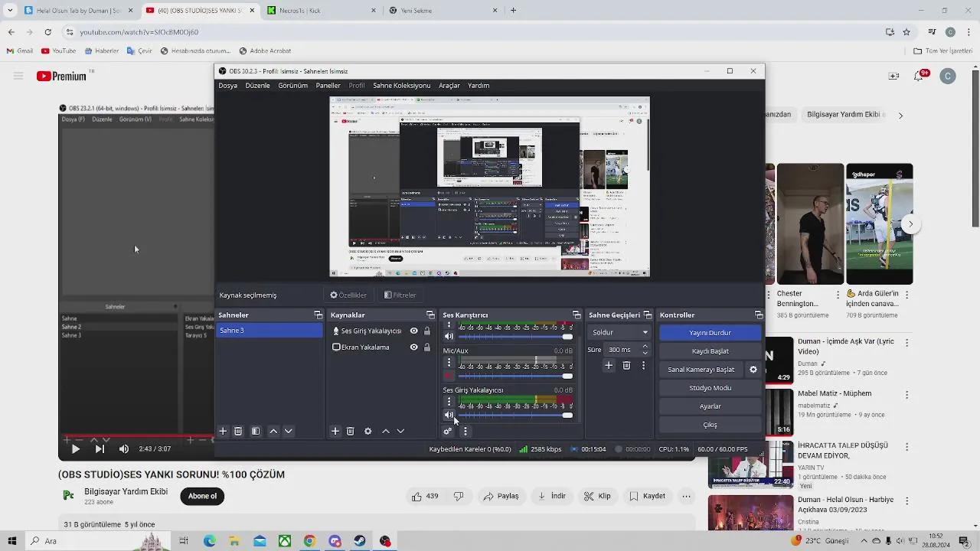
Task: Click the Stüdyo Modu button
Action: point(709,388)
